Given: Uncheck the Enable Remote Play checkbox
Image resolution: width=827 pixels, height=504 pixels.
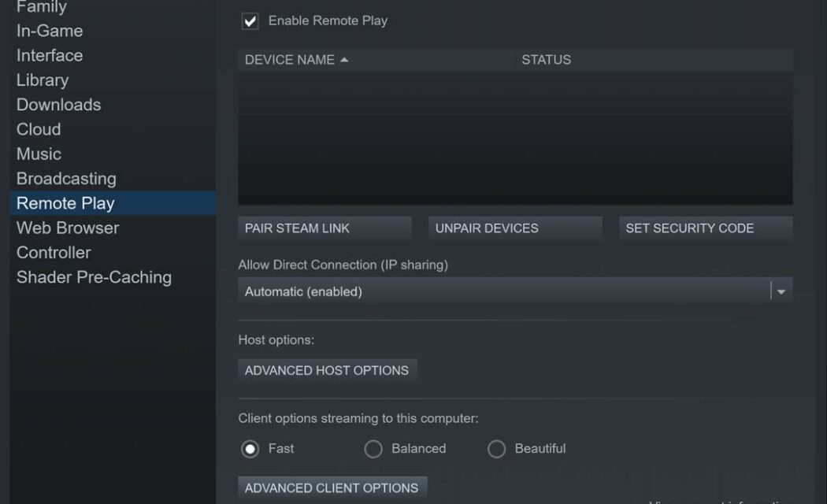Looking at the screenshot, I should coord(250,21).
